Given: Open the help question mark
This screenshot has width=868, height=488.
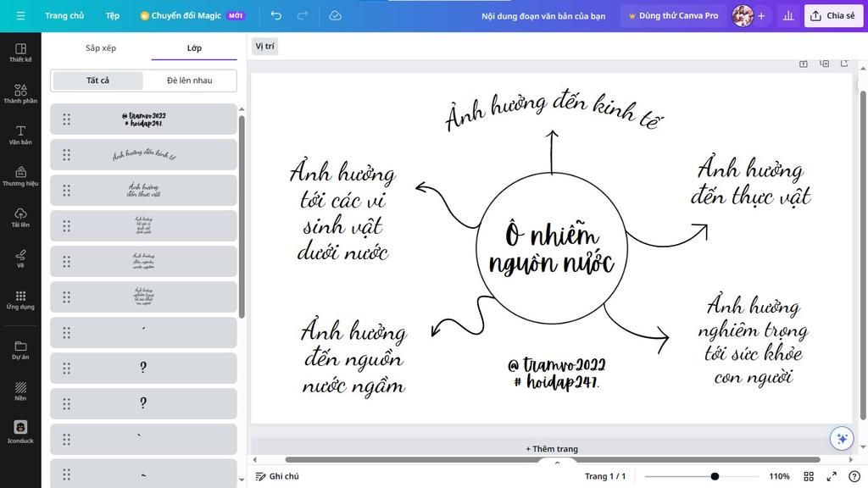Looking at the screenshot, I should [x=854, y=476].
